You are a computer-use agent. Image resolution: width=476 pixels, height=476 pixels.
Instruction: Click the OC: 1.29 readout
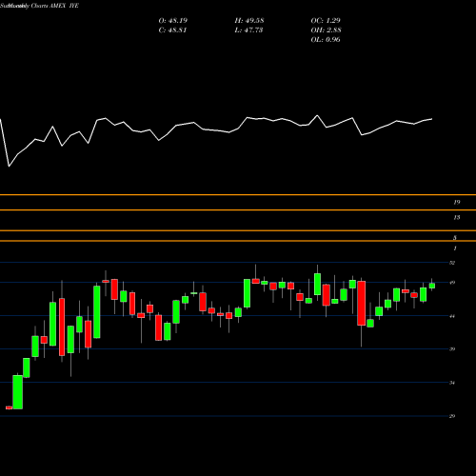click(326, 21)
